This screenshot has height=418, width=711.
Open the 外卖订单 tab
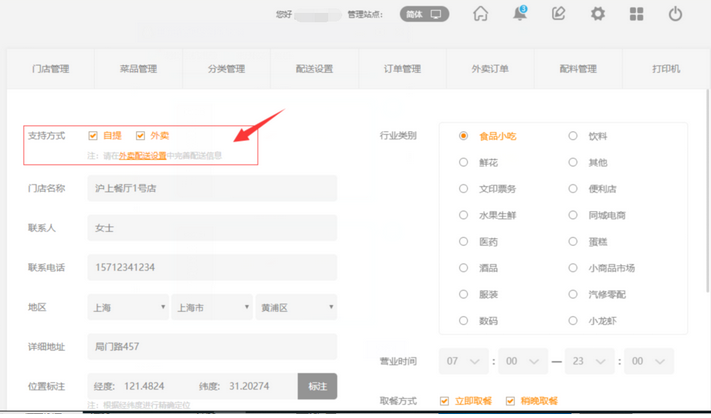(x=490, y=69)
